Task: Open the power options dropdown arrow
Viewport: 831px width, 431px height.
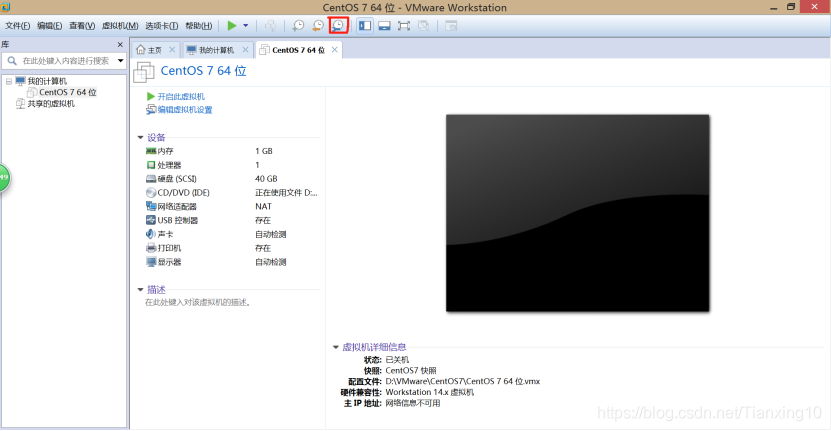Action: coord(245,25)
